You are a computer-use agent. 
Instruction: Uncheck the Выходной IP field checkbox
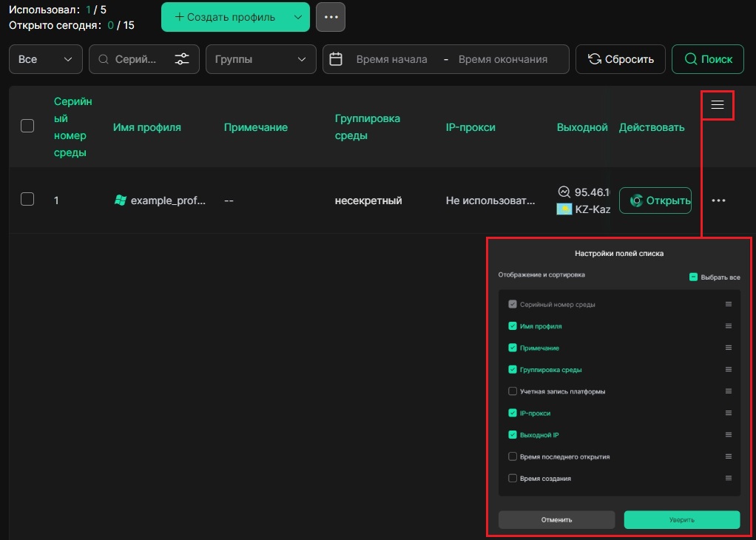pos(513,434)
